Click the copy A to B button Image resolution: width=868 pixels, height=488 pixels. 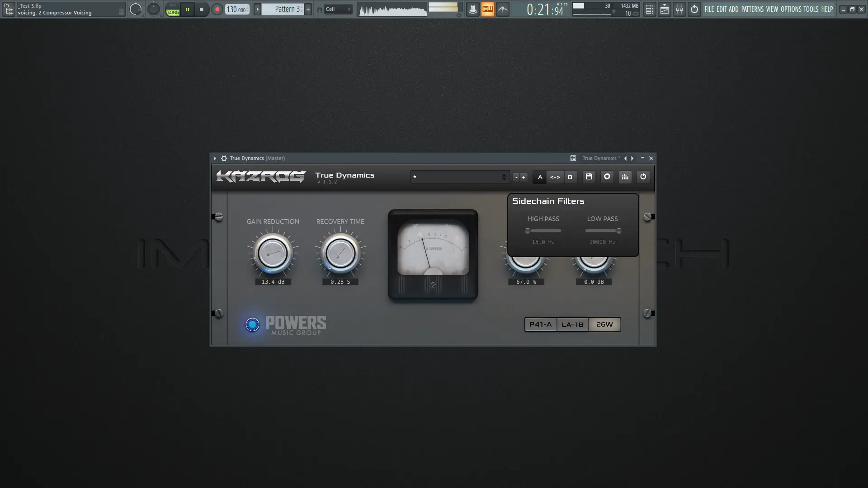[x=555, y=177]
